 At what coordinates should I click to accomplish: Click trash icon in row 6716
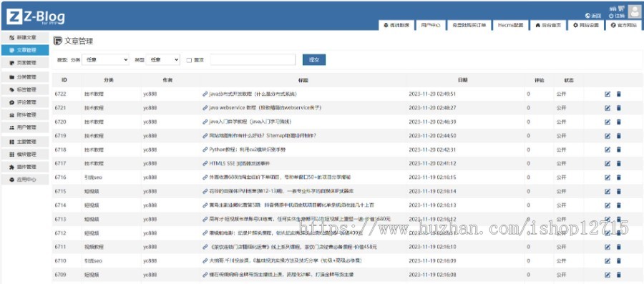point(618,177)
